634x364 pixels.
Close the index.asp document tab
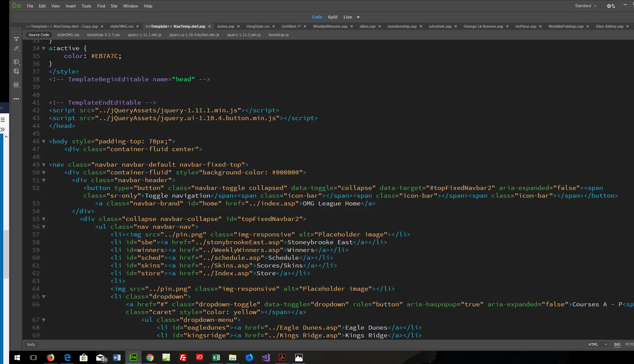[x=238, y=26]
